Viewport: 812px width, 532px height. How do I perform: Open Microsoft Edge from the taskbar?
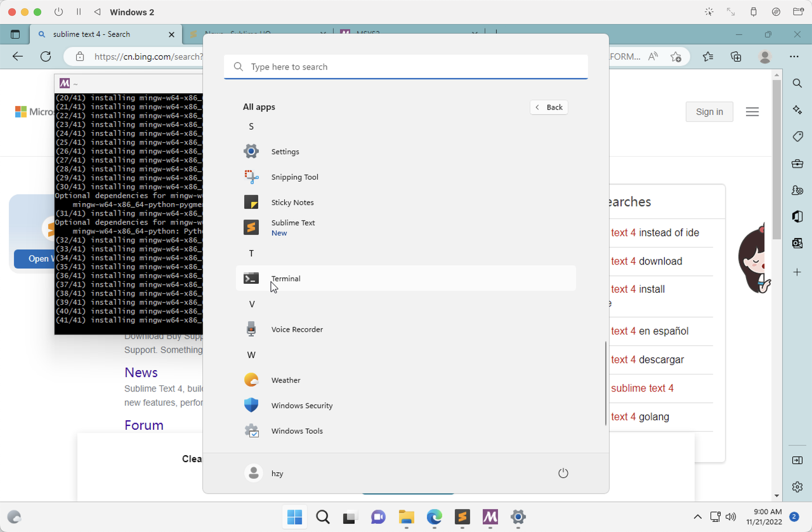[434, 517]
